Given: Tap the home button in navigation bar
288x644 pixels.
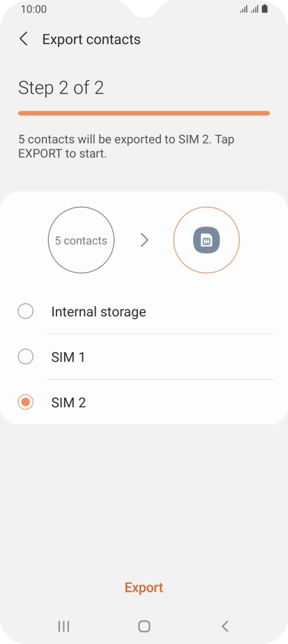Looking at the screenshot, I should (144, 626).
